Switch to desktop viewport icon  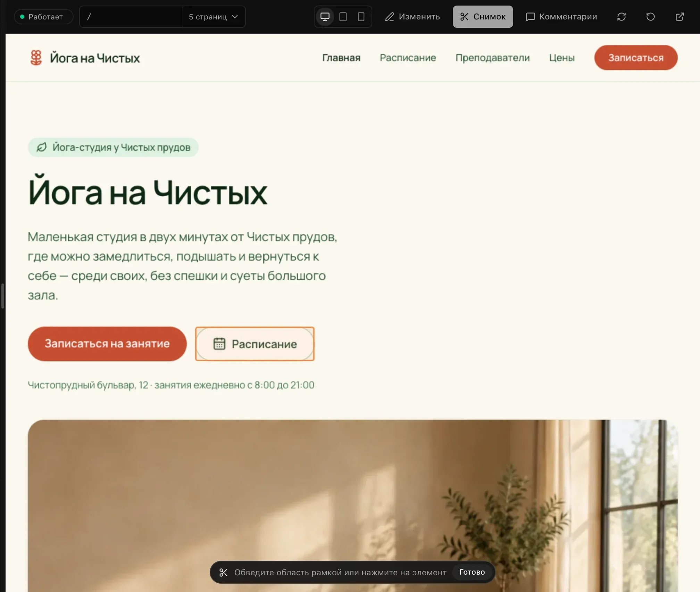(325, 17)
